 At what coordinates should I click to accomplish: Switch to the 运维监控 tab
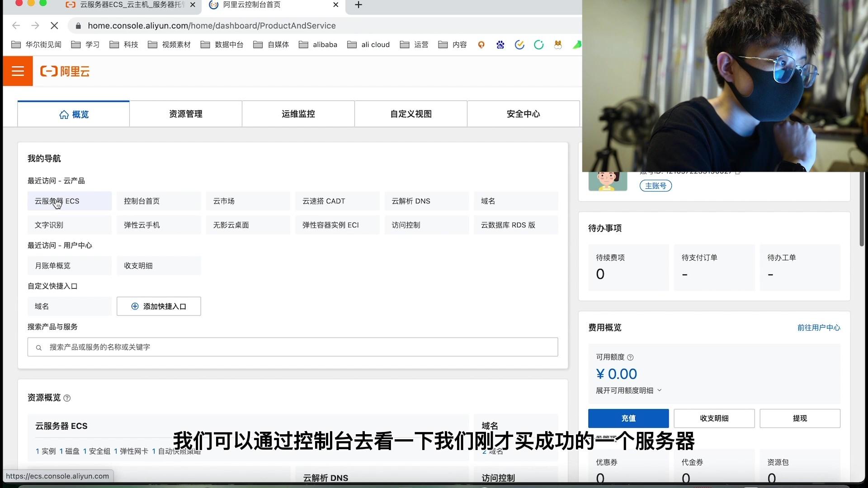[x=298, y=114]
